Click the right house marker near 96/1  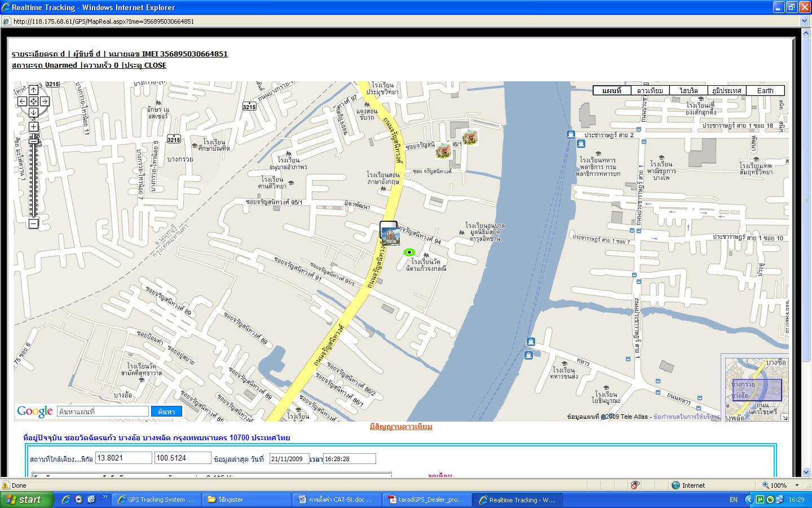[x=470, y=137]
